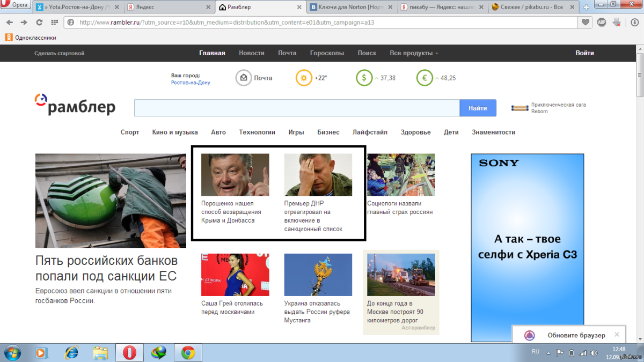Click into the Rambler search input field
644x362 pixels.
(296, 108)
